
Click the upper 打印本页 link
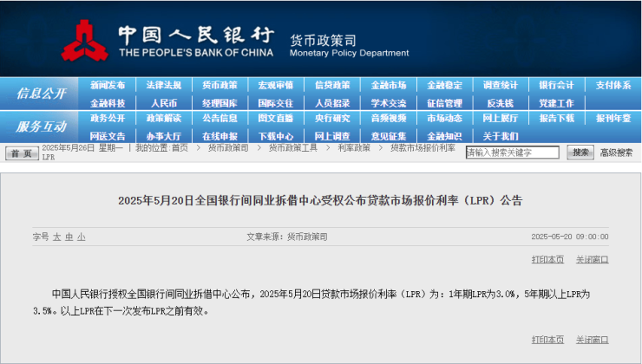(x=547, y=259)
